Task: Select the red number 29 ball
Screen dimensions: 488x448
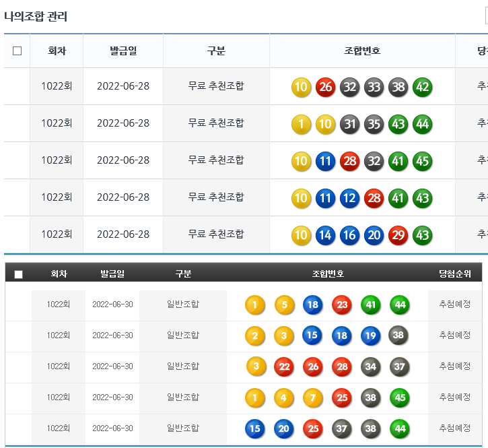Action: (398, 235)
